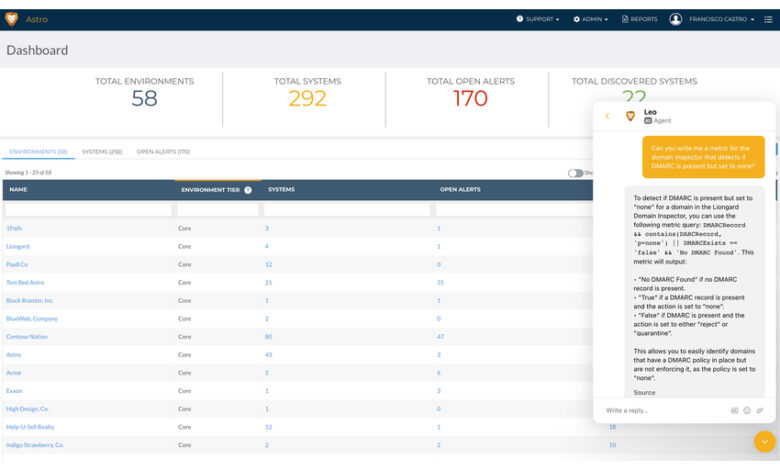Switch to the Open Alerts (170) tab
The width and height of the screenshot is (780, 470).
(163, 152)
